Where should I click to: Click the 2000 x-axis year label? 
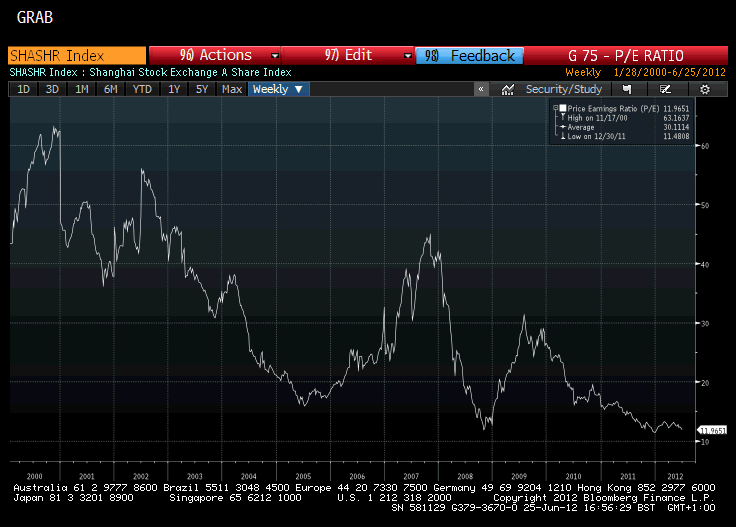[x=34, y=476]
